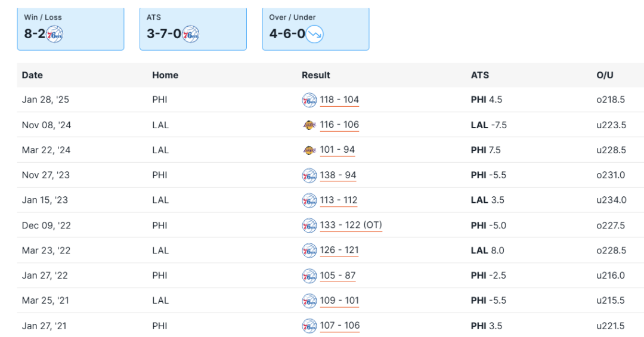Click the 76ers logo in ATS card

pos(190,34)
